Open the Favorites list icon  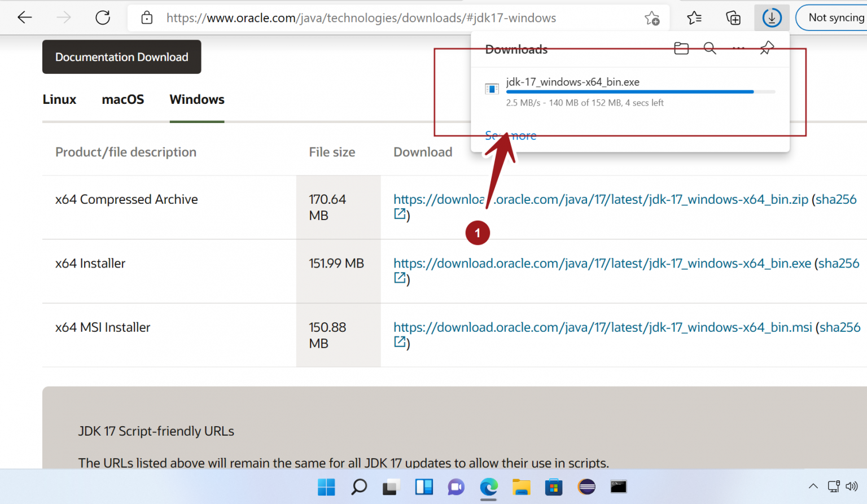click(x=694, y=18)
